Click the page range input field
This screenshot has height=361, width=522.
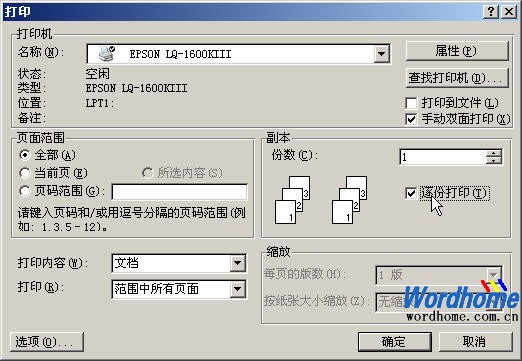(179, 192)
